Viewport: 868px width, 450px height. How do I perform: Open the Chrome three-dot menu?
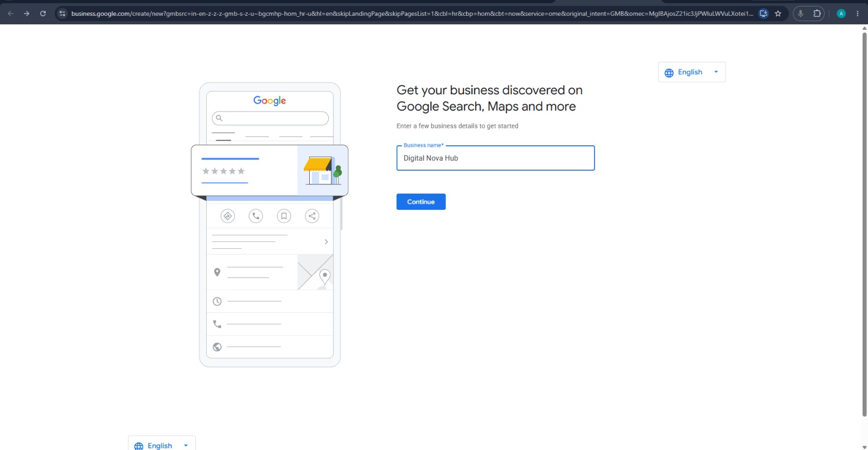[858, 14]
